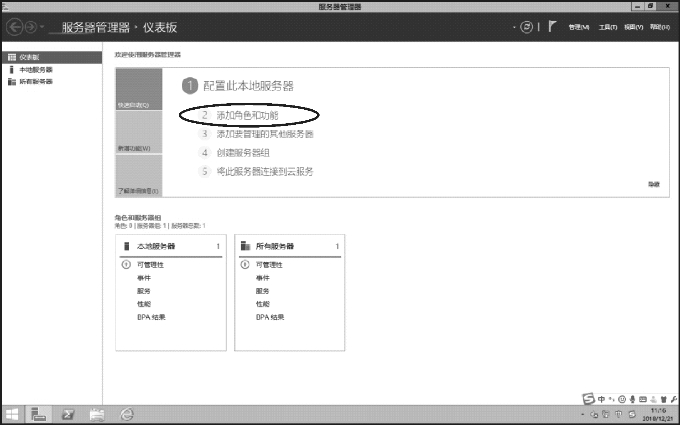The width and height of the screenshot is (680, 425).
Task: Toggle 中 Chinese mode on IME bar
Action: click(602, 399)
